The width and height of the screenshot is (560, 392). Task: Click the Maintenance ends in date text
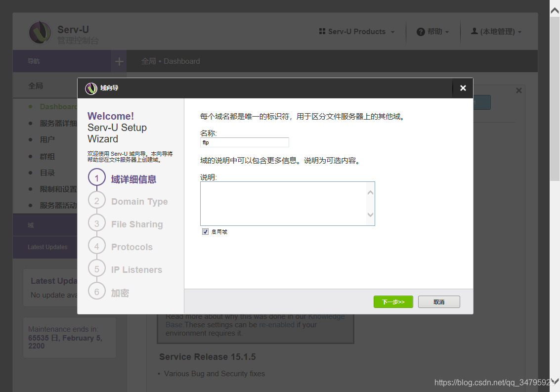[x=65, y=342]
